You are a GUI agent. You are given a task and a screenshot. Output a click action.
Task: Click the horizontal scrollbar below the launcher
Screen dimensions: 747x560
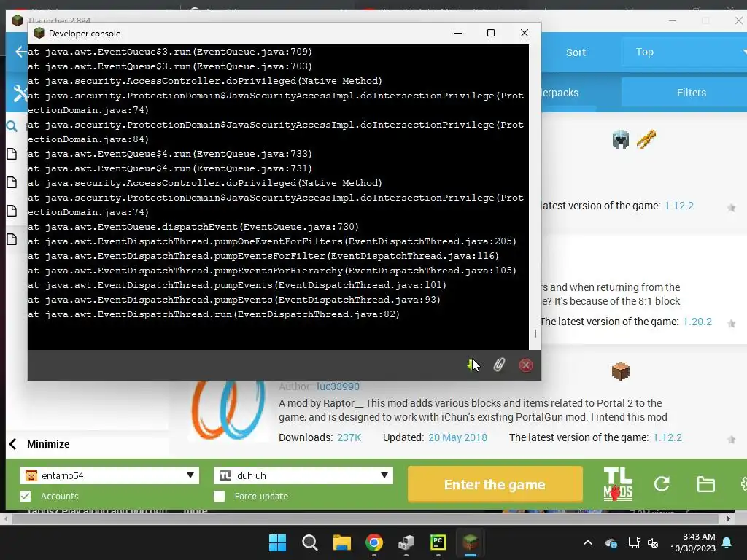(x=365, y=518)
